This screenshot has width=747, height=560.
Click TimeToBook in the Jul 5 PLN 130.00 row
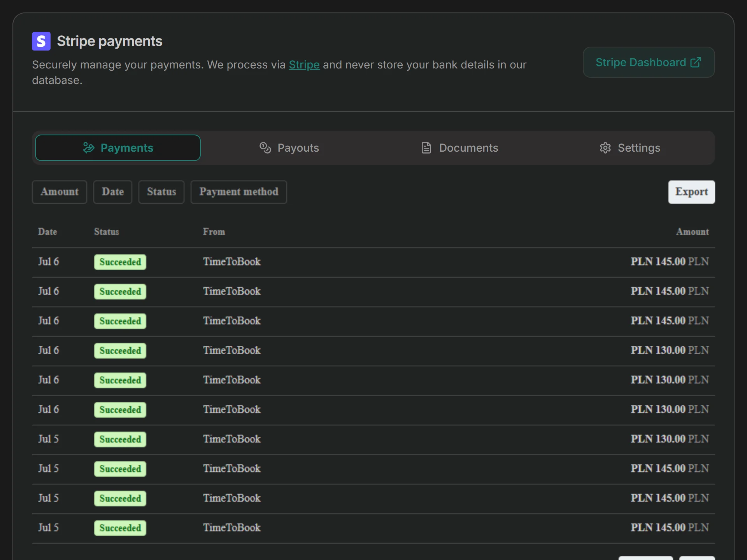pyautogui.click(x=232, y=439)
